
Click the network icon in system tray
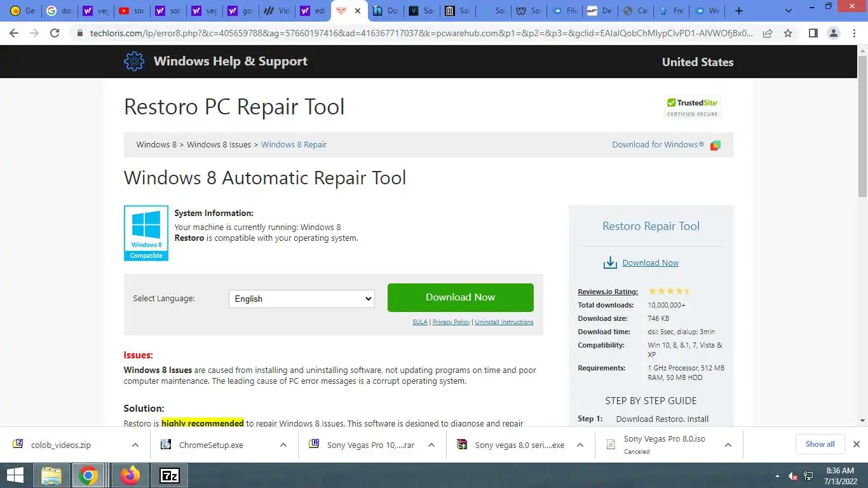tap(808, 475)
